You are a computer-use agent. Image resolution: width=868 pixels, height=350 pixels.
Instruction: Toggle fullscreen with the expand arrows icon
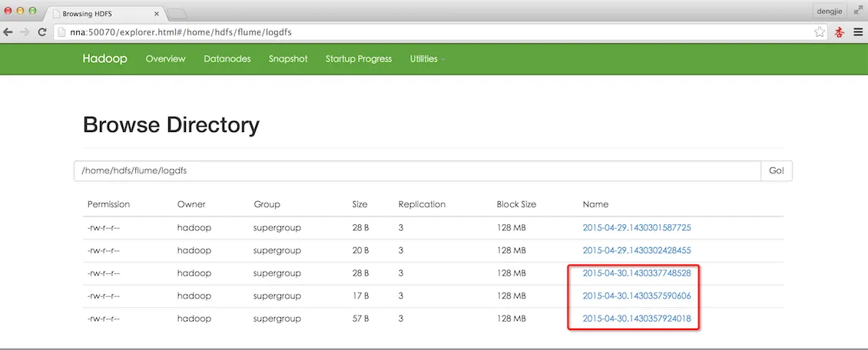pyautogui.click(x=858, y=10)
